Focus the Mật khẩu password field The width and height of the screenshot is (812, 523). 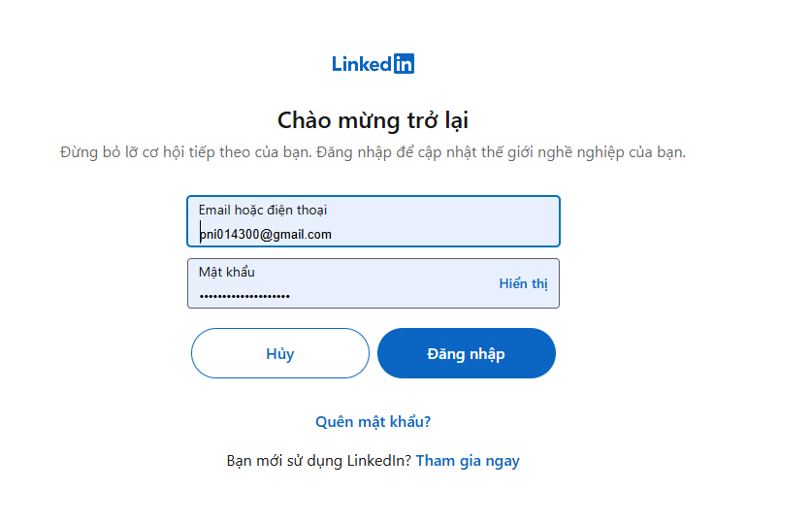(x=388, y=283)
